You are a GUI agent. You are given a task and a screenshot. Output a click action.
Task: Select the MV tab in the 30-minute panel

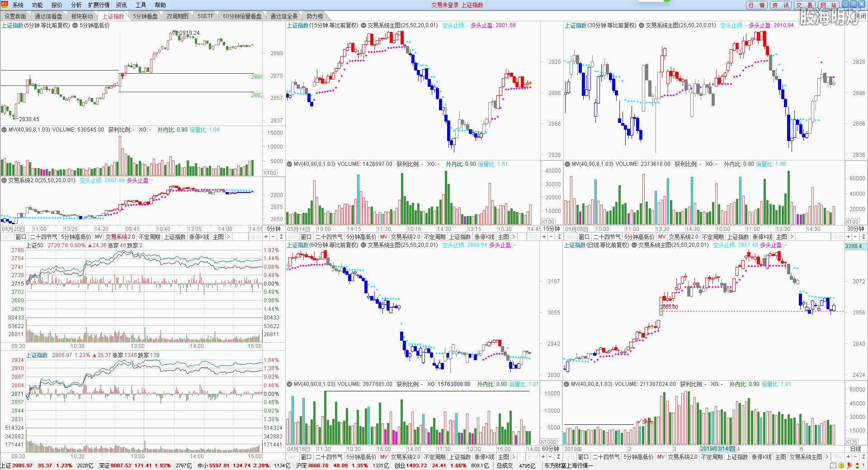pos(662,237)
